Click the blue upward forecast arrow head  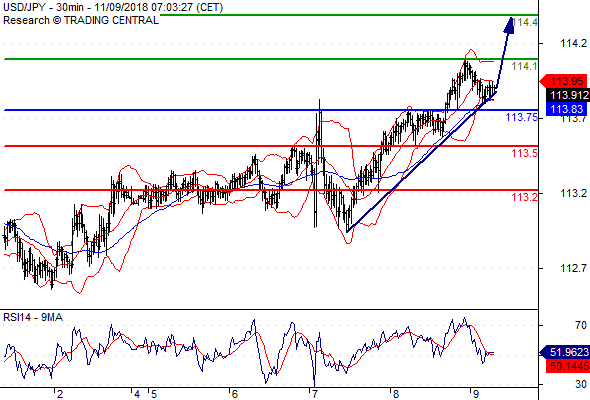tap(509, 25)
